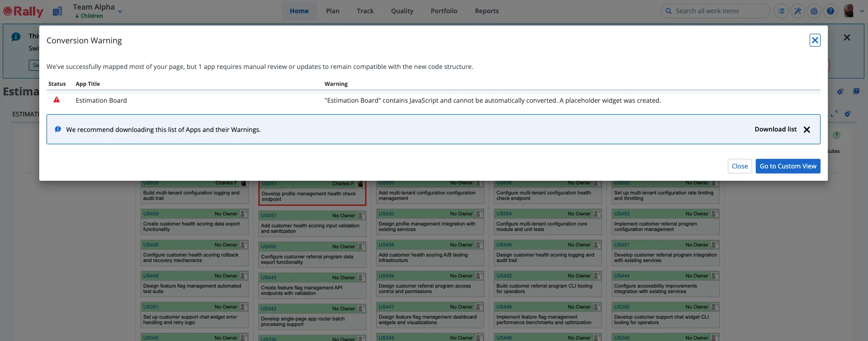Screen dimensions: 868x341
Task: Click owner icon on US450 card
Action: tap(361, 247)
